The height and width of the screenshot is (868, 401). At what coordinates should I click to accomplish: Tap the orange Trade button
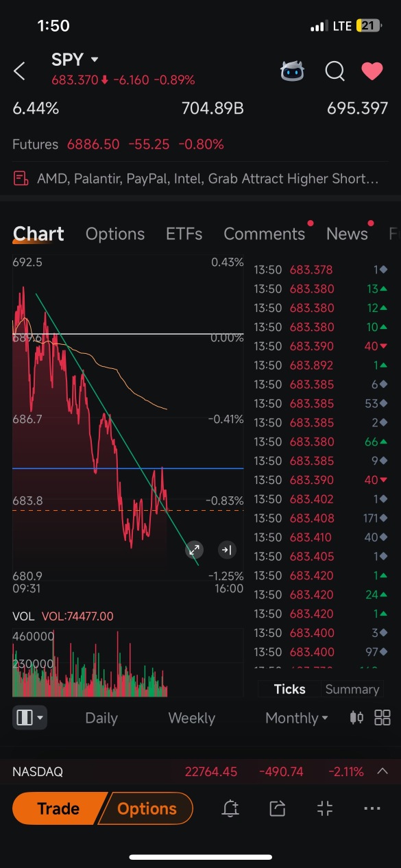pyautogui.click(x=58, y=809)
